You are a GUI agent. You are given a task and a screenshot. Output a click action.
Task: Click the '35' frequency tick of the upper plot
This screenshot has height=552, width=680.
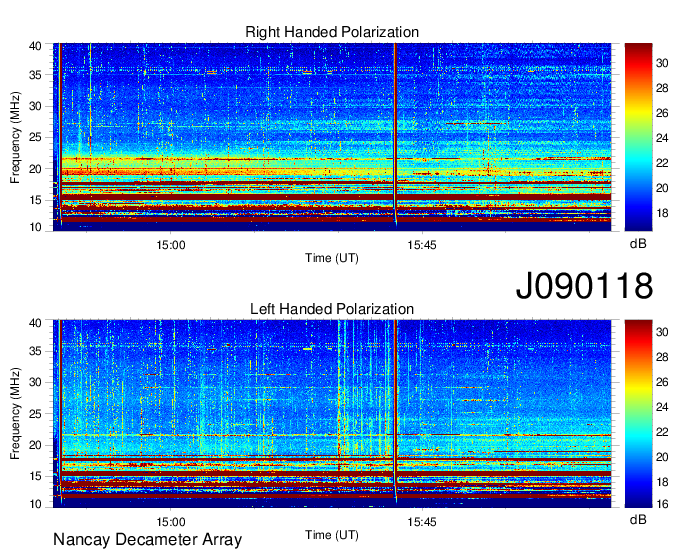[35, 75]
